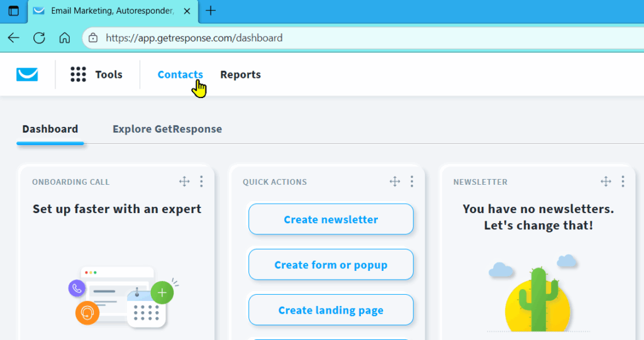Click the browser address bar URL
This screenshot has height=340, width=644.
point(194,38)
